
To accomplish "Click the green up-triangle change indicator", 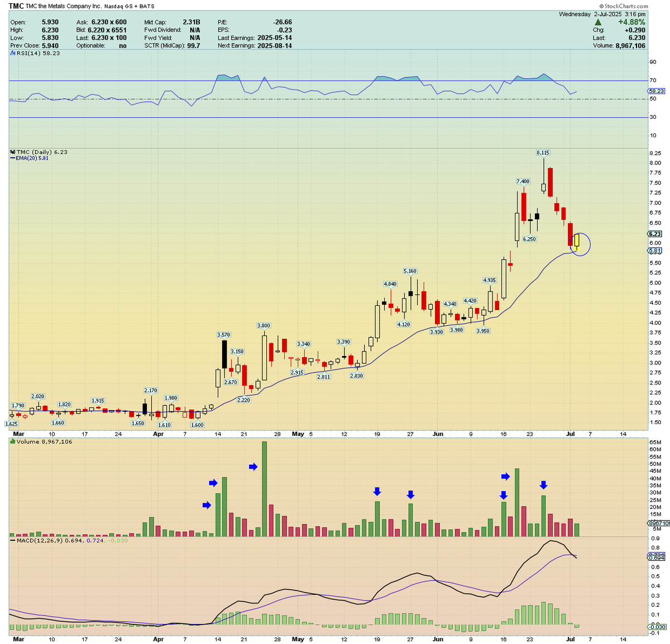I will click(x=598, y=22).
